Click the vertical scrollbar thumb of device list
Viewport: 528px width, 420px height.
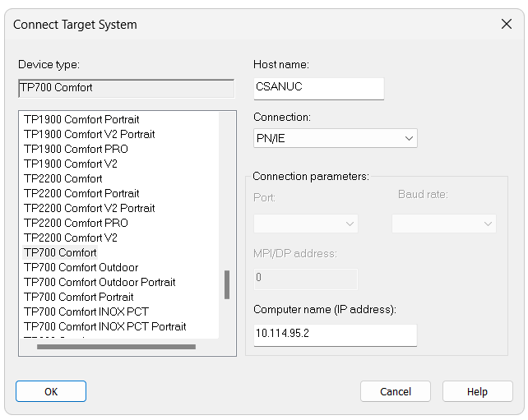227,284
